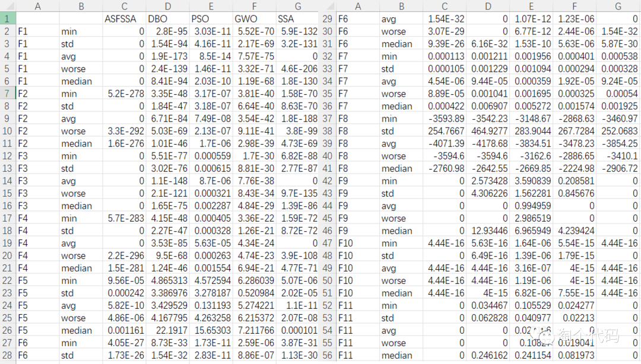Click row header 22
This screenshot has width=641, height=364.
tap(8, 280)
